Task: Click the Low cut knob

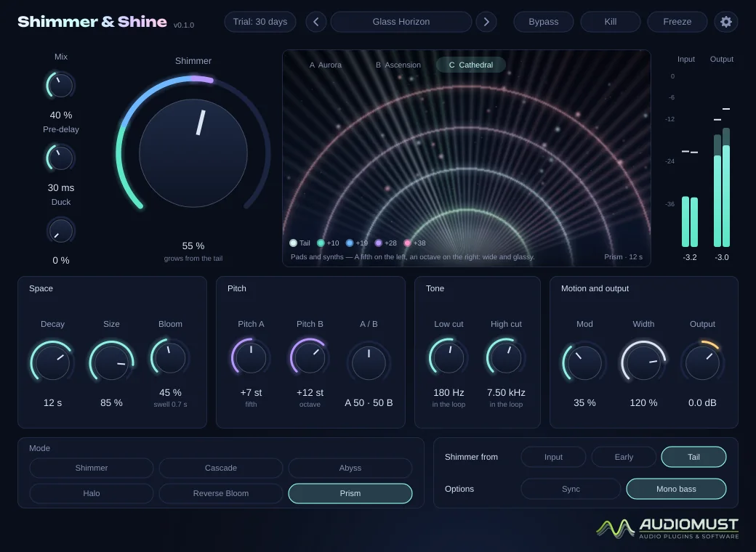Action: coord(449,357)
